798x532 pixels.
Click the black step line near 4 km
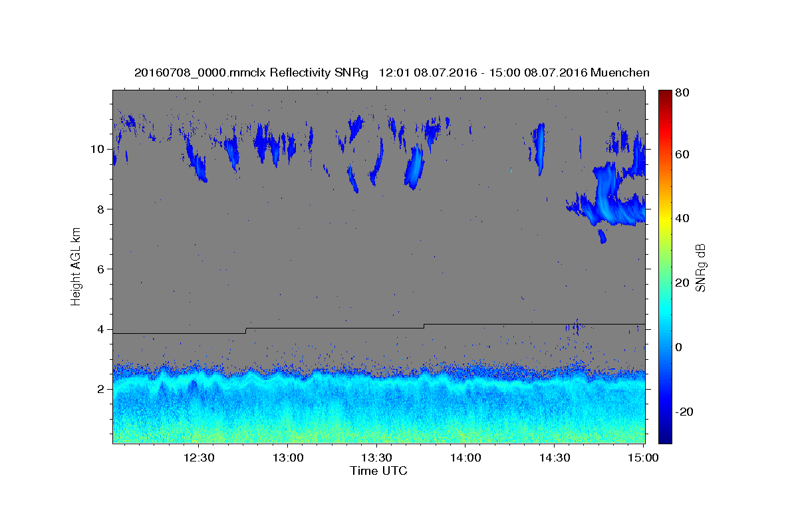tap(379, 329)
